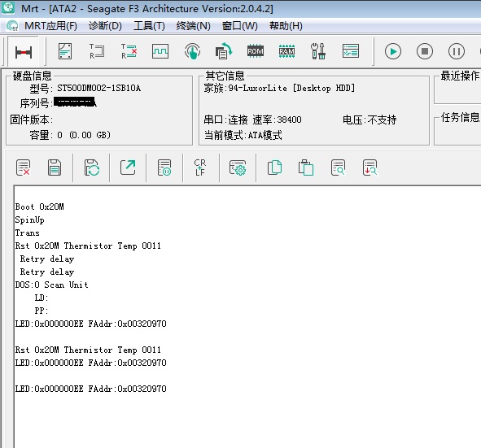The image size is (481, 448).
Task: Open the RAM tools icon
Action: [286, 51]
